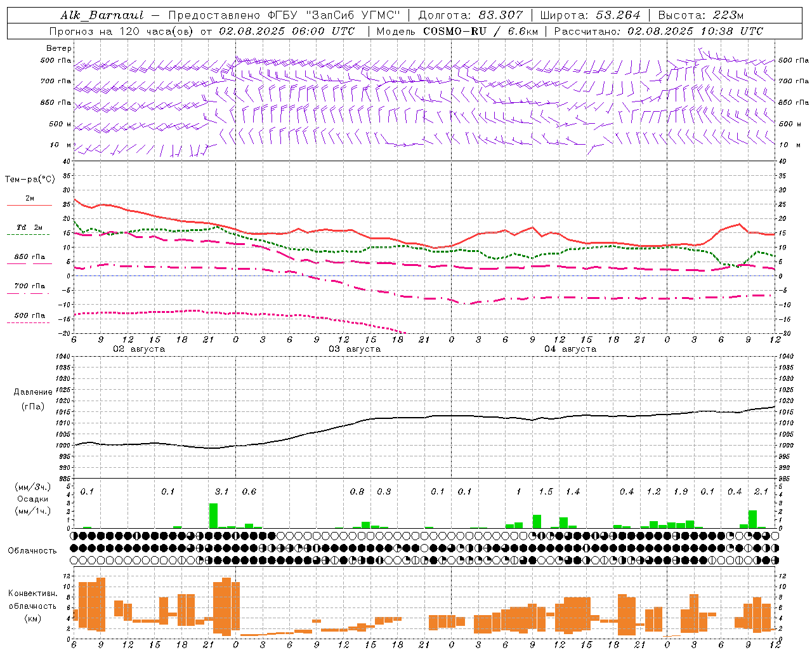Click the '04 августа' date label
Screen dimensions: 812x650
[x=570, y=349]
